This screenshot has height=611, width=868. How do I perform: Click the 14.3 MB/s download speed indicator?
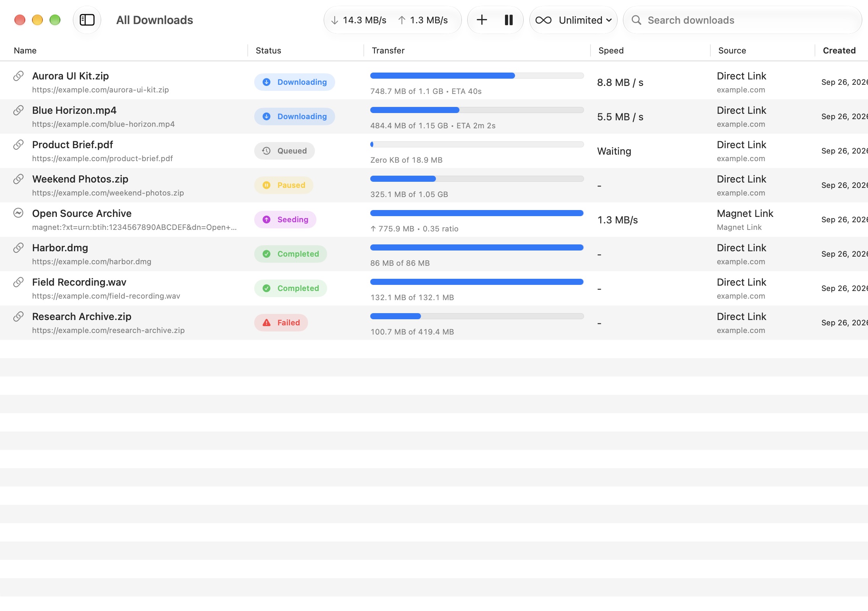[x=358, y=20]
